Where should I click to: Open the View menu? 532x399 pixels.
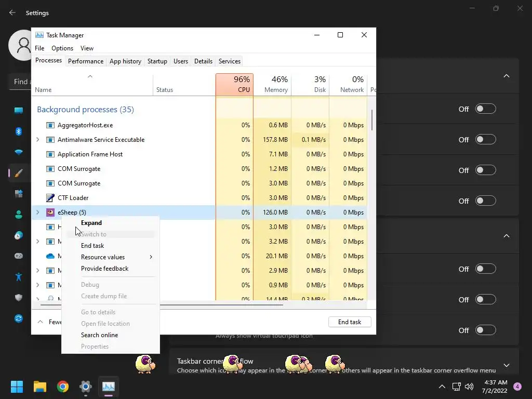point(87,48)
